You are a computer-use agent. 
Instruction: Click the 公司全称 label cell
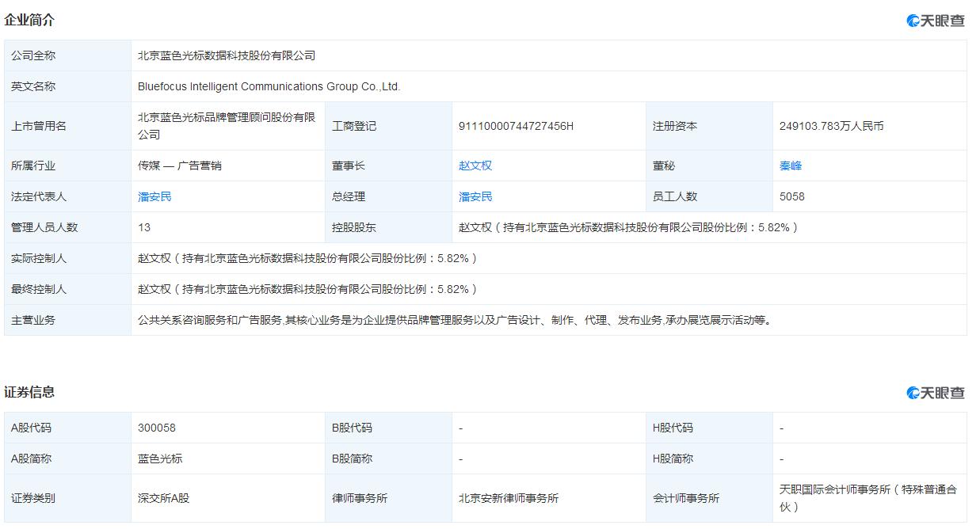68,55
